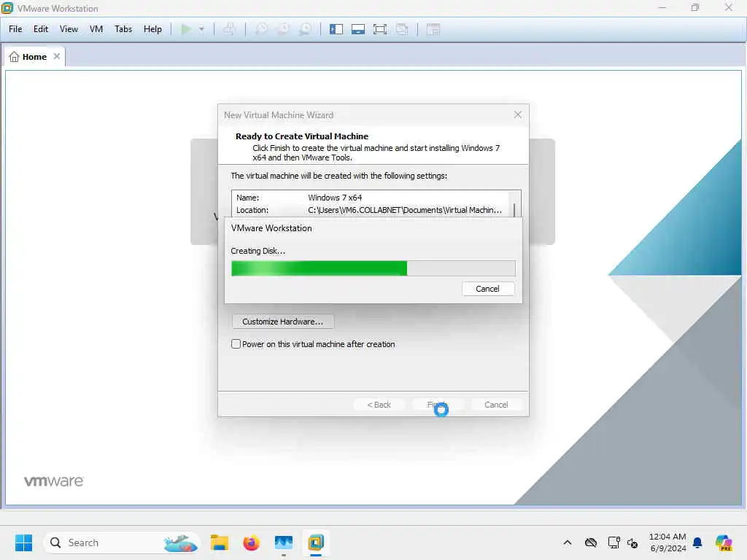Click the take snapshot toolbar icon
This screenshot has height=560, width=747.
(262, 29)
